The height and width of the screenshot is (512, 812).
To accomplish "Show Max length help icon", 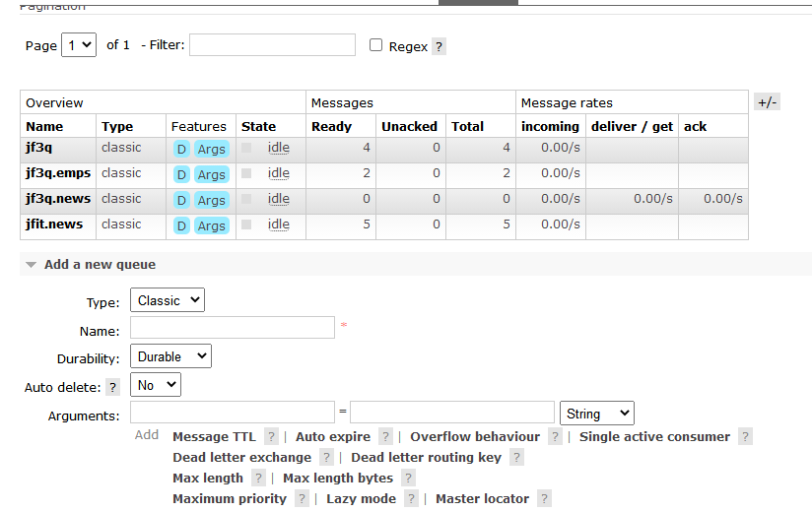I will point(258,478).
